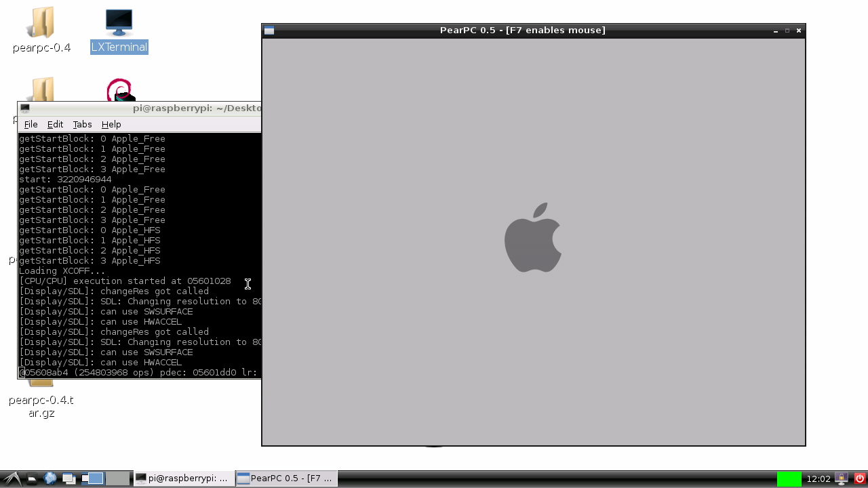
Task: Select the LXTerminal desktop shortcut
Action: coord(119,24)
